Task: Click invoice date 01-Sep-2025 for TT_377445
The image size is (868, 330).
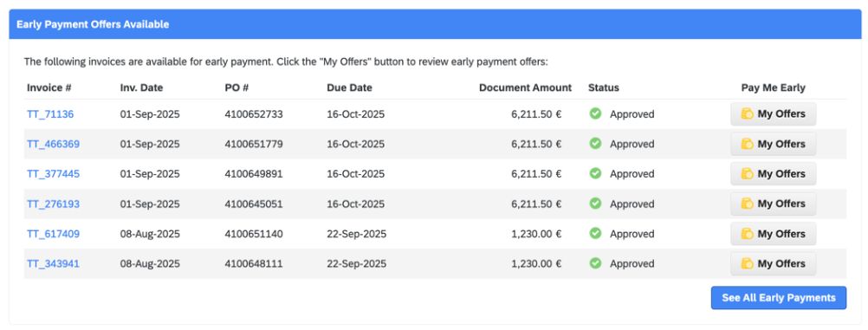Action: coord(150,174)
